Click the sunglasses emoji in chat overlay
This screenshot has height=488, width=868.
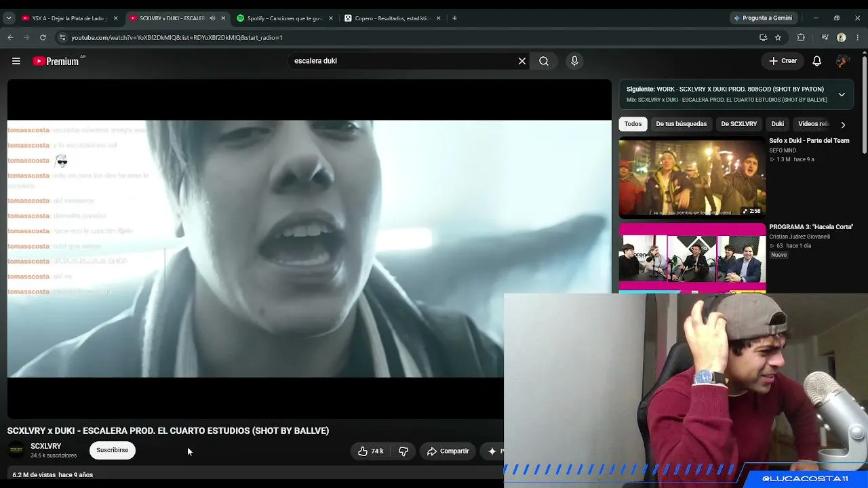(x=62, y=161)
